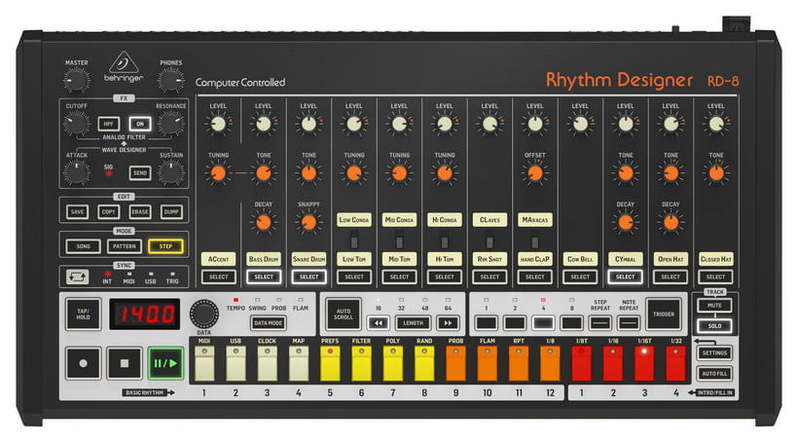
Task: Tap red fill key labeled 1/32
Action: coord(676,364)
